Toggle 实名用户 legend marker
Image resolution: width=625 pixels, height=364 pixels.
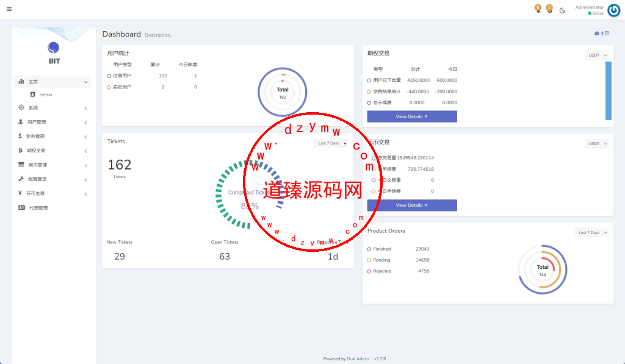109,87
